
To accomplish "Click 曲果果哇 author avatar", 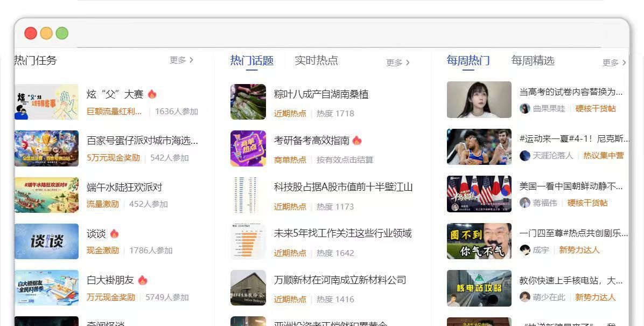I will tap(524, 108).
